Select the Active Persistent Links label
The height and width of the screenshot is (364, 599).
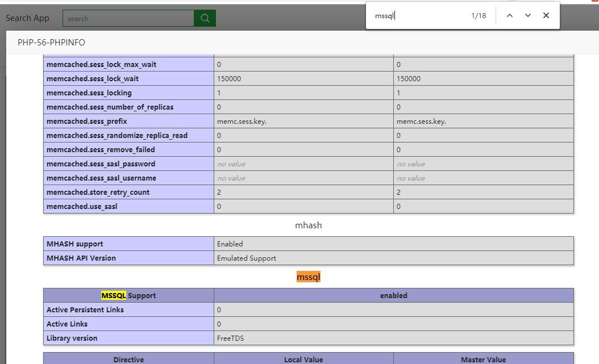[x=85, y=310]
